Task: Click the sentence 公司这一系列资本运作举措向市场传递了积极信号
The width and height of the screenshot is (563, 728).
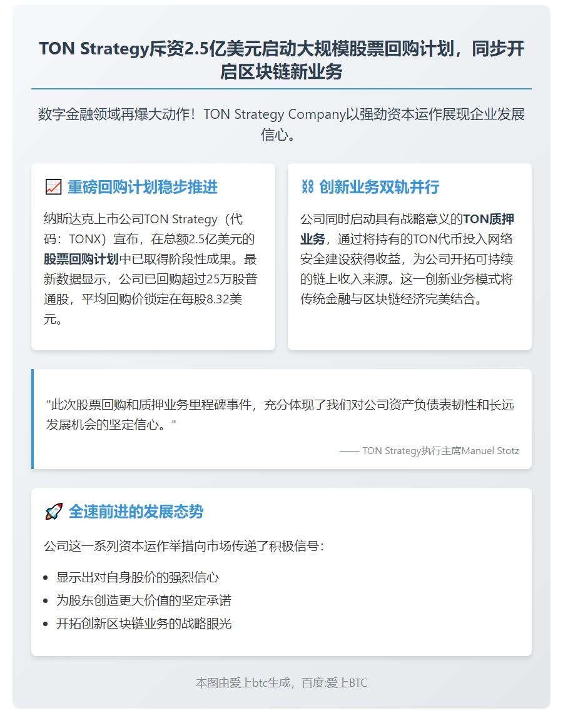Action: (x=184, y=546)
